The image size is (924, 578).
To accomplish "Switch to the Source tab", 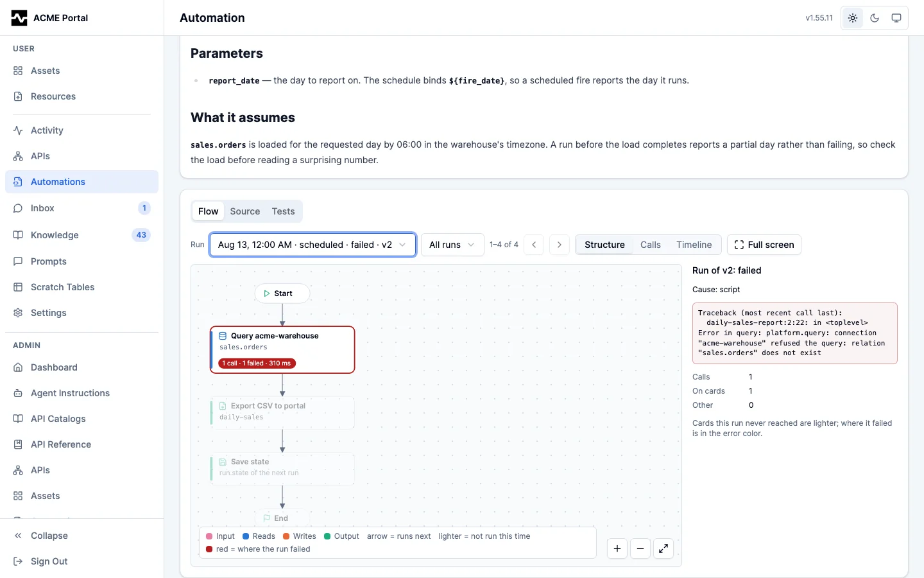I will click(245, 211).
